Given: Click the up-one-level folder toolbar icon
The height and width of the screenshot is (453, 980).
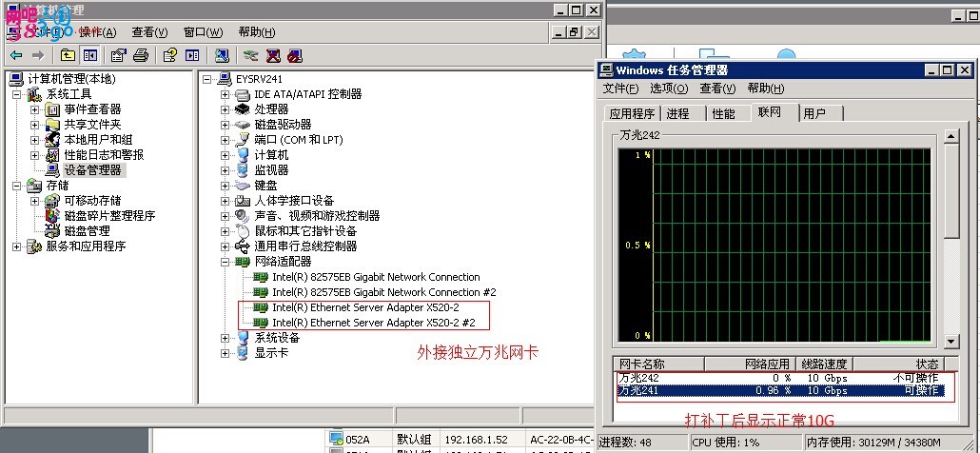Looking at the screenshot, I should [68, 55].
